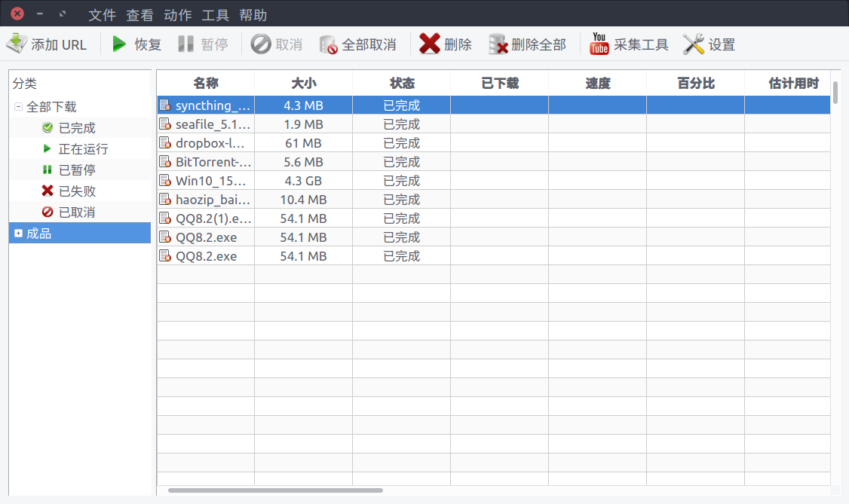Click file icon of syncthing row
The height and width of the screenshot is (504, 849).
165,105
